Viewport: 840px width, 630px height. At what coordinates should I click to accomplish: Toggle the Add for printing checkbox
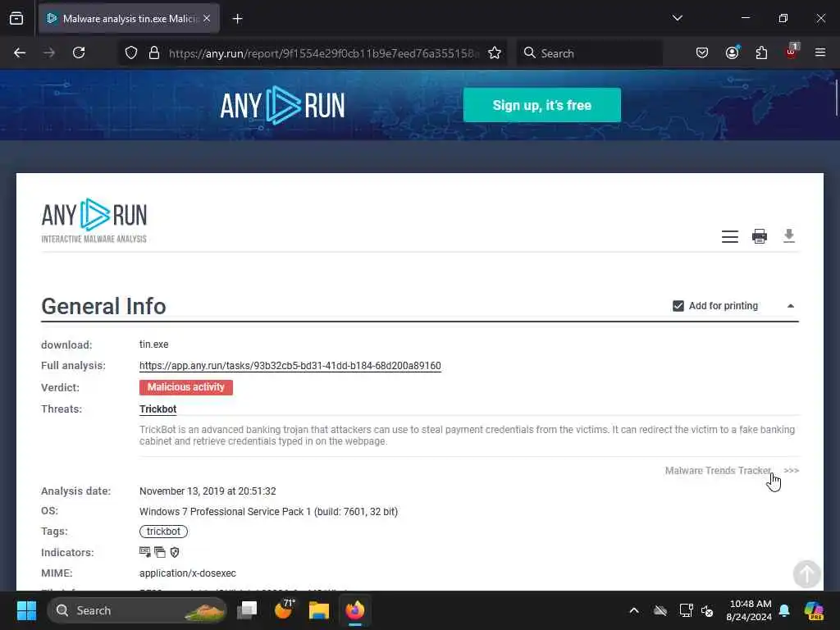pyautogui.click(x=678, y=306)
